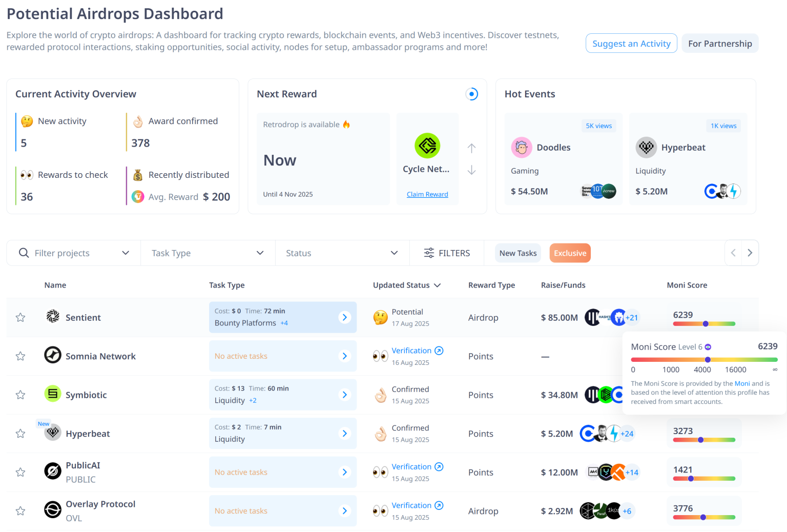Click the Cycle Network green logo icon

pyautogui.click(x=427, y=146)
